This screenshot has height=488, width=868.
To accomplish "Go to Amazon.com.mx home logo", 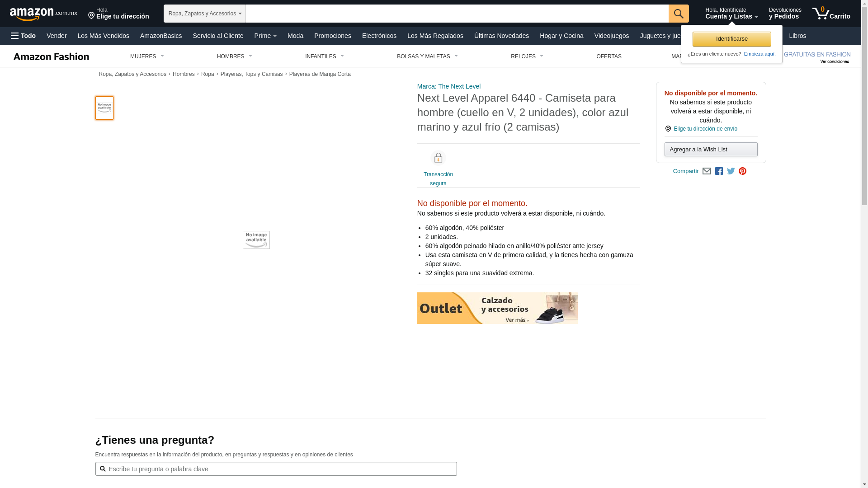I will pyautogui.click(x=43, y=14).
